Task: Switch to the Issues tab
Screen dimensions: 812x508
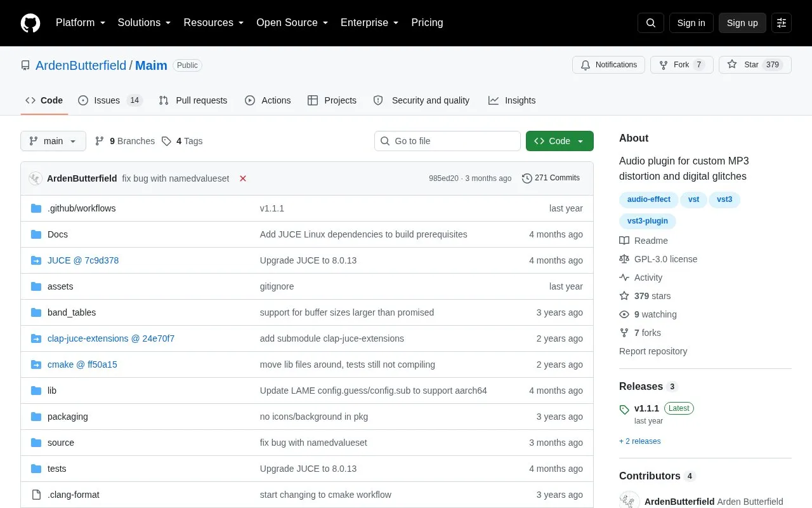Action: pyautogui.click(x=110, y=100)
